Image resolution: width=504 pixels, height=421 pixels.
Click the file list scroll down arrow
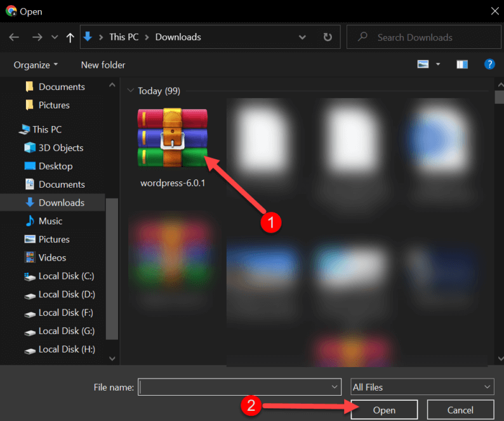pyautogui.click(x=500, y=358)
